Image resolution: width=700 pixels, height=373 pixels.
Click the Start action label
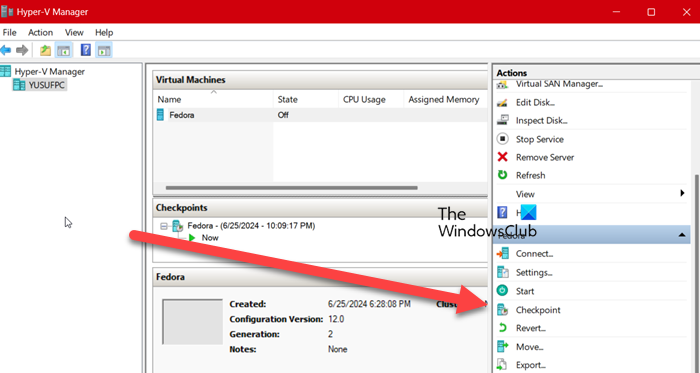pyautogui.click(x=525, y=291)
